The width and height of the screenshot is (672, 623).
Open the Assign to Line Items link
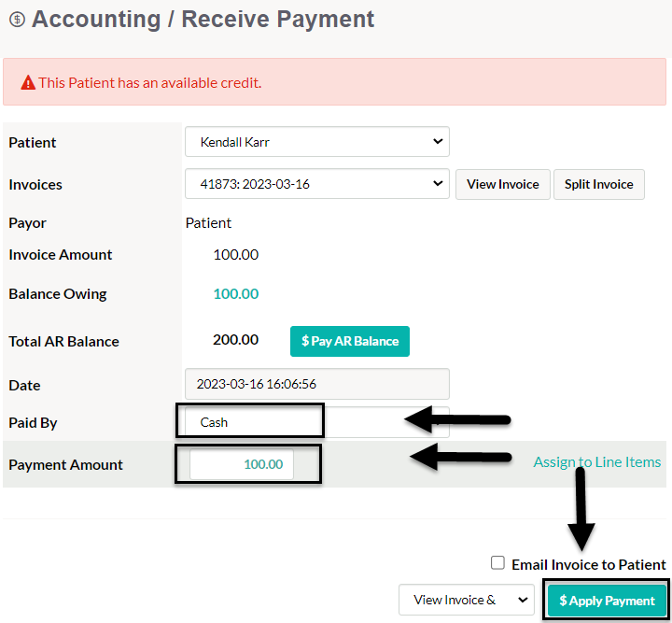pos(597,461)
